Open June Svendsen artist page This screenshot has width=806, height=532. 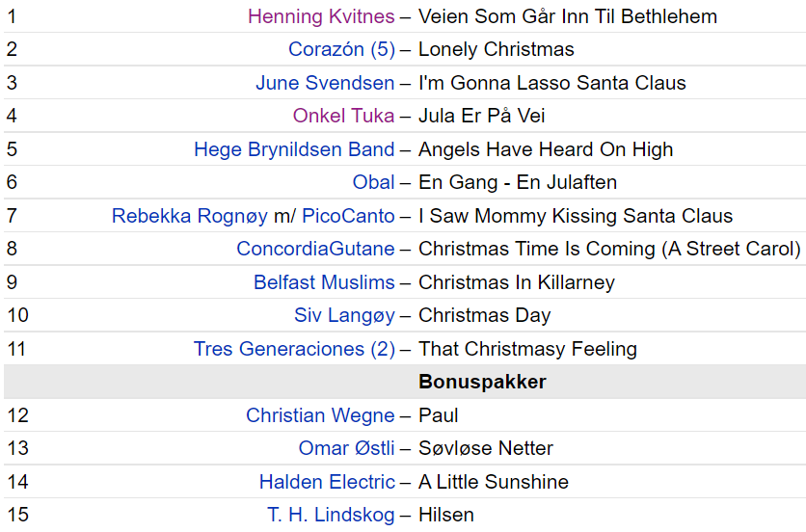325,83
